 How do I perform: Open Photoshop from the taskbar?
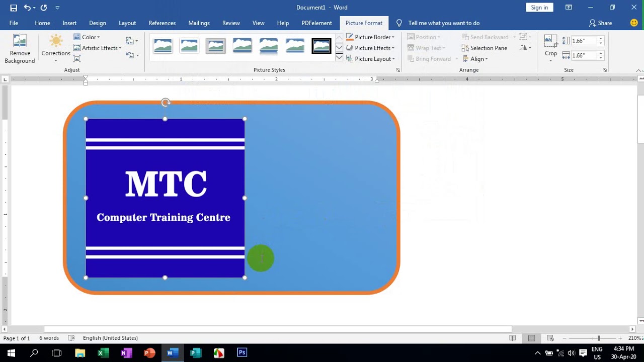242,353
